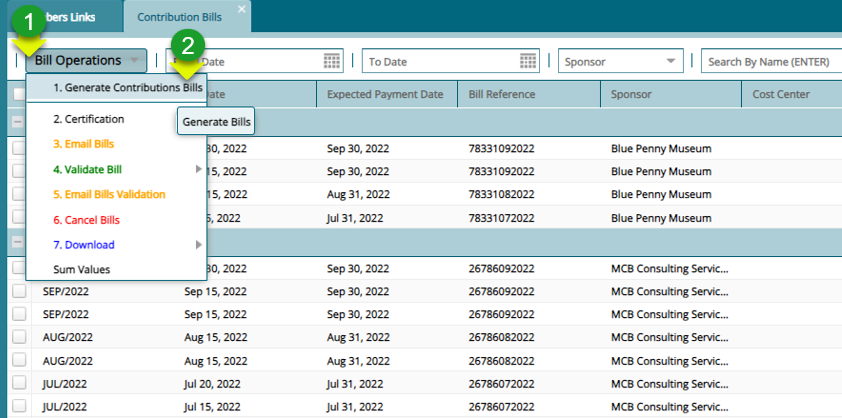Viewport: 842px width, 418px height.
Task: Select JUL/2022 period in Jul 20 row
Action: (x=64, y=384)
